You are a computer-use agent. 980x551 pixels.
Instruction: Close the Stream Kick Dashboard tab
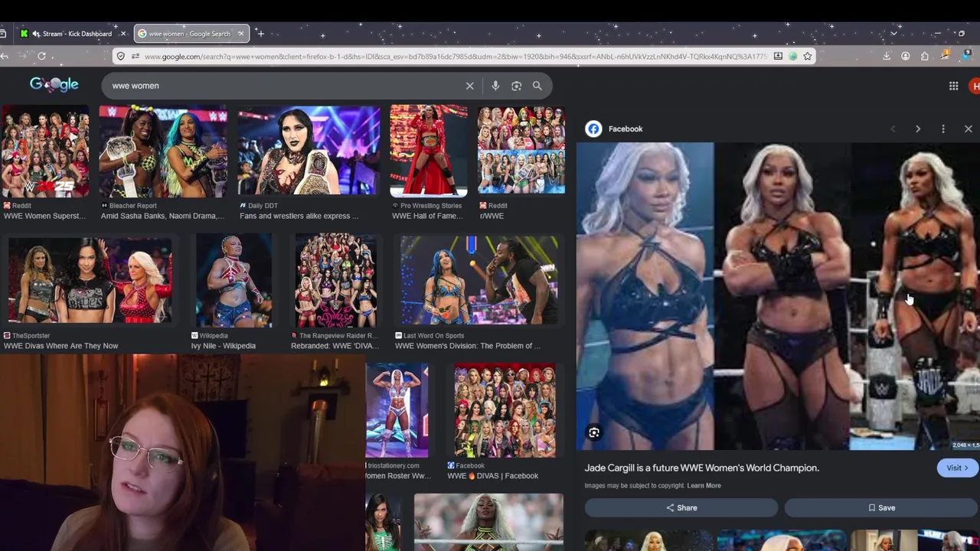(122, 34)
